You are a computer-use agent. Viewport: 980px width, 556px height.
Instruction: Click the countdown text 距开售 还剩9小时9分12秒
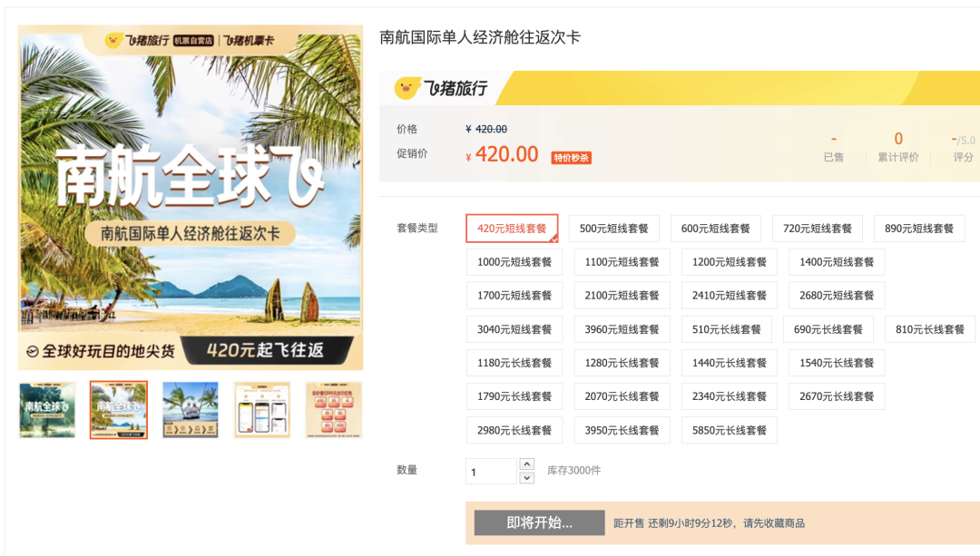[674, 523]
